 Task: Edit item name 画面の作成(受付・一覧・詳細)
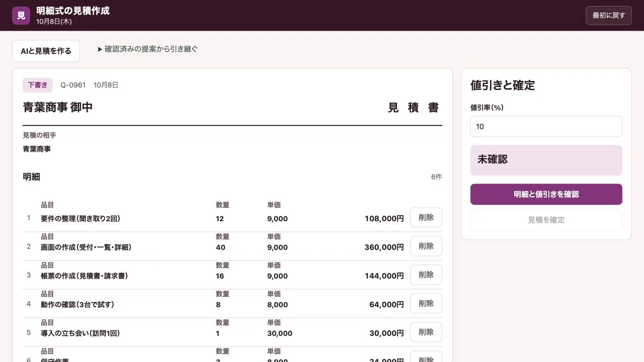pos(86,247)
